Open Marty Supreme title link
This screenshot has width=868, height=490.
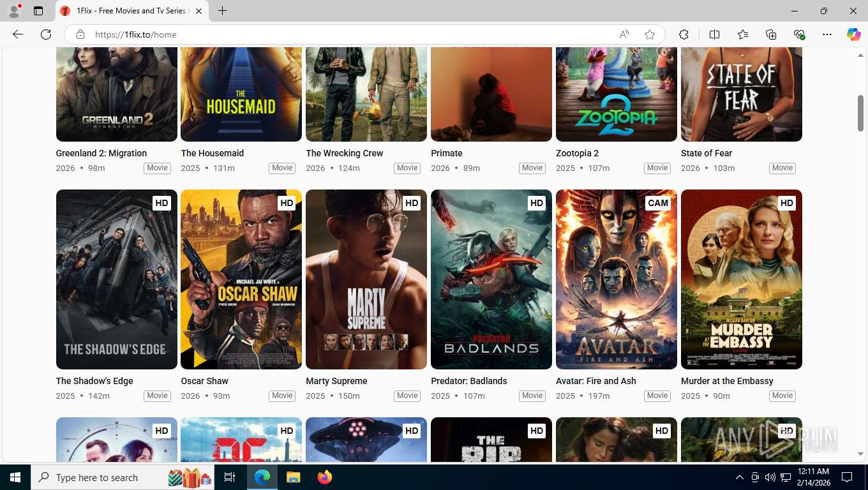click(337, 381)
